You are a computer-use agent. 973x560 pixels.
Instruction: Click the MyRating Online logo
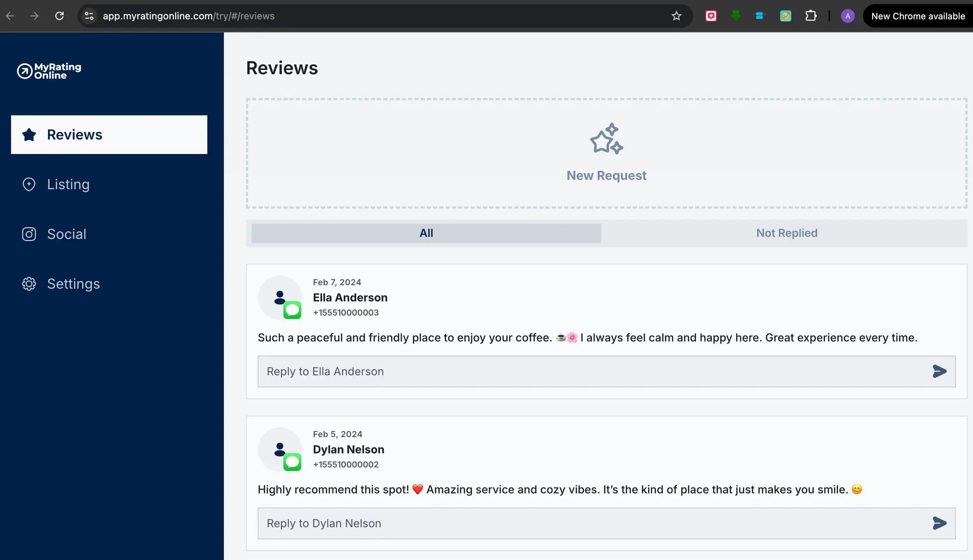pyautogui.click(x=49, y=71)
